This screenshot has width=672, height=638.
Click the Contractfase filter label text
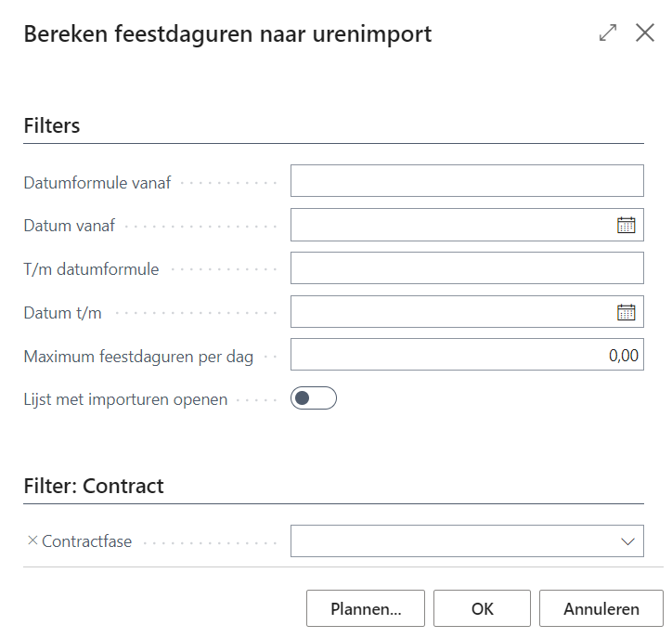coord(86,540)
